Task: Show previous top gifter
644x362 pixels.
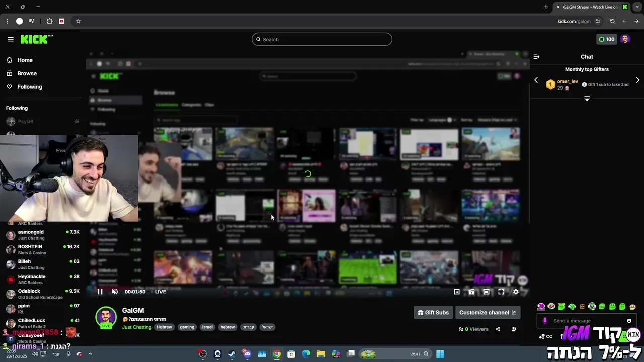Action: coord(536,80)
